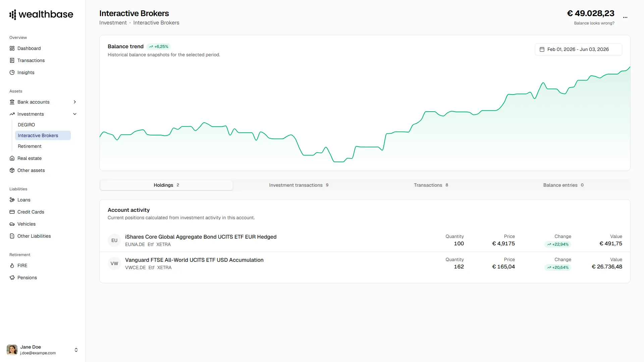Click the Other Liabilities document icon
Image resolution: width=644 pixels, height=362 pixels.
[12, 236]
